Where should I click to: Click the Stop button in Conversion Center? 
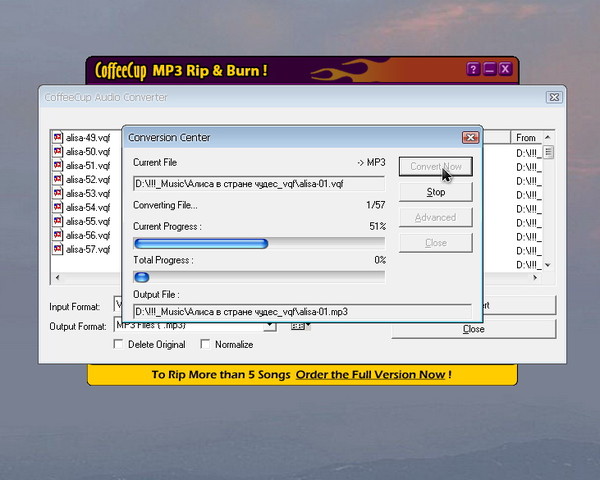[x=435, y=192]
